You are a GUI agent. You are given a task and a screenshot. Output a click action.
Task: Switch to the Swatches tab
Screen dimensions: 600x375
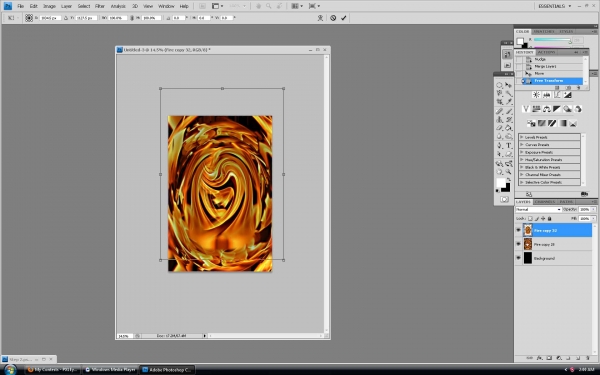[x=544, y=31]
